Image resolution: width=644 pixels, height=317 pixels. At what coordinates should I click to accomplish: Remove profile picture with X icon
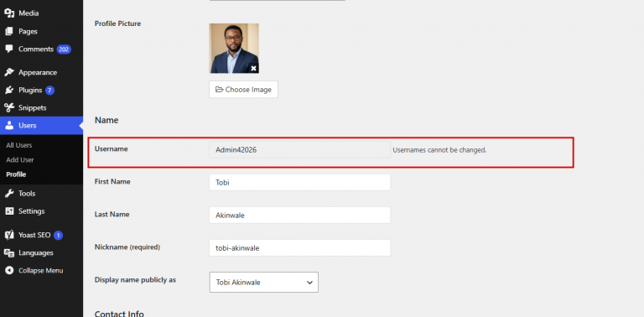pyautogui.click(x=254, y=68)
